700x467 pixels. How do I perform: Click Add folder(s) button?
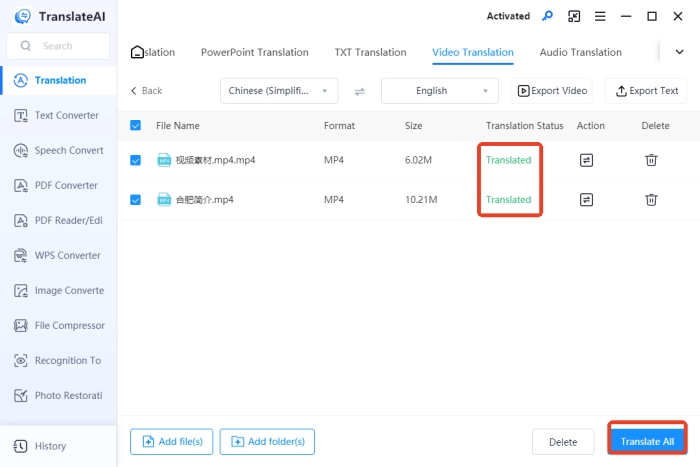click(x=267, y=442)
